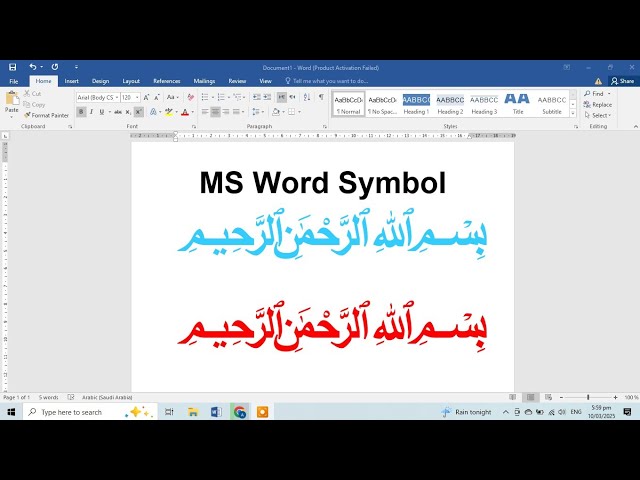This screenshot has height=480, width=640.
Task: Decrease font size with the Shrink Font icon
Action: coord(157,98)
